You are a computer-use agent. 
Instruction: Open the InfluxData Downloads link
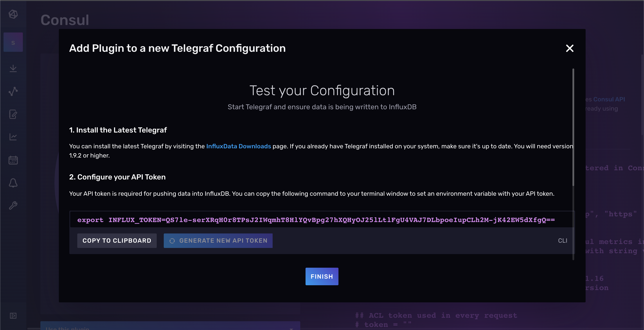[x=239, y=146]
